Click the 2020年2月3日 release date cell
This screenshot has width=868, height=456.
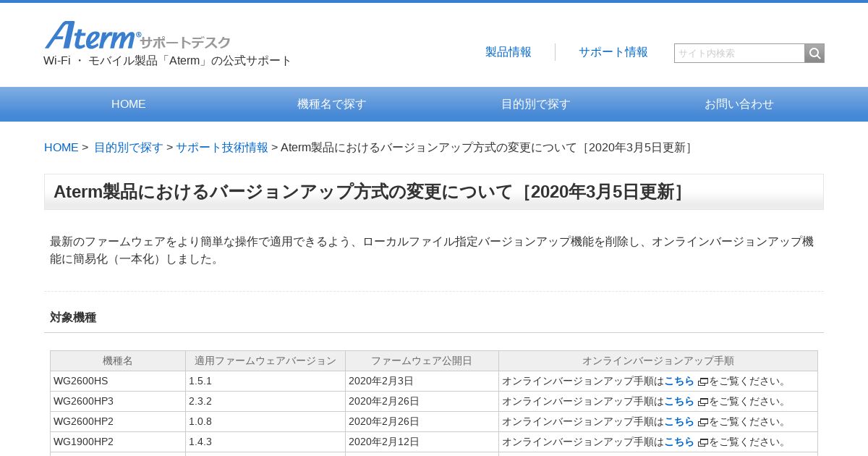pos(422,381)
